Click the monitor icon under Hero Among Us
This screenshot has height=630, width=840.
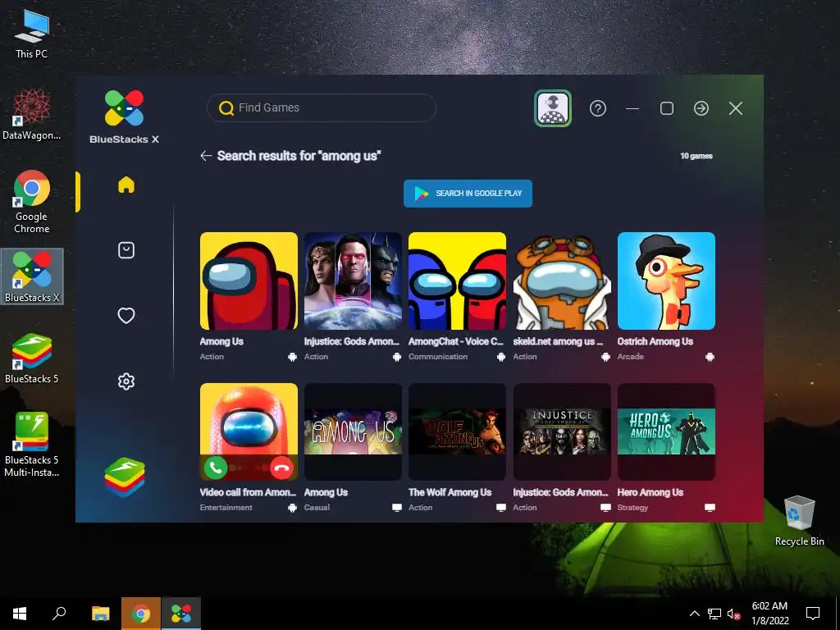tap(710, 507)
